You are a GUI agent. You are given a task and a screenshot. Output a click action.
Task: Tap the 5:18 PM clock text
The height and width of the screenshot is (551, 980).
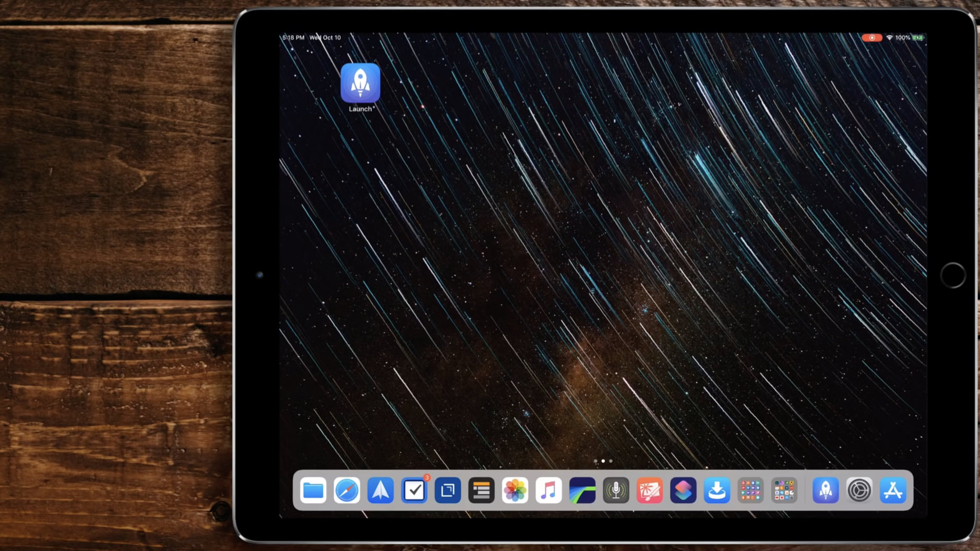tap(293, 38)
